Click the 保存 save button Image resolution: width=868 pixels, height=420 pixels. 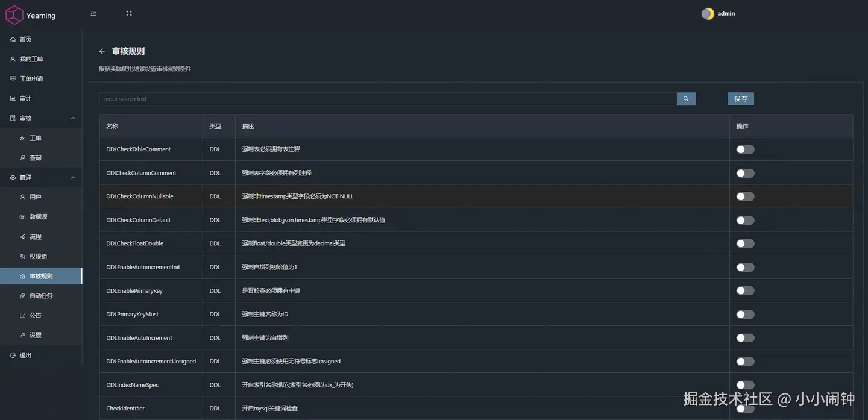[741, 99]
